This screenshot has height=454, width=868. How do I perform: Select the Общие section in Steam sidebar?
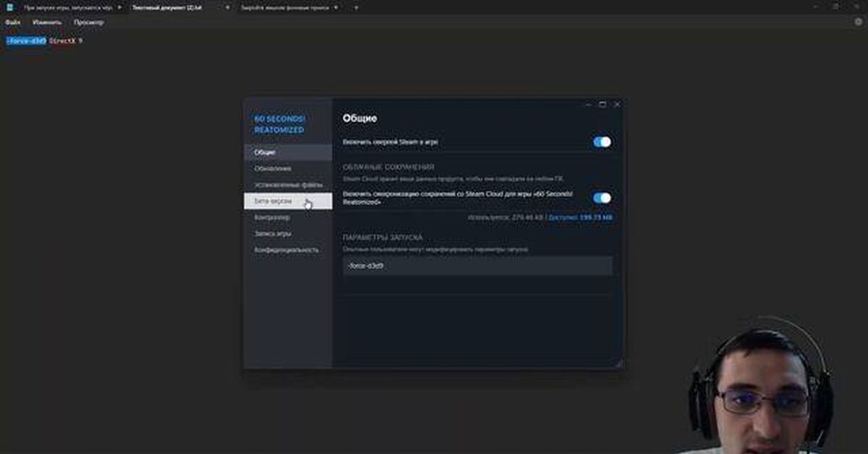coord(288,153)
